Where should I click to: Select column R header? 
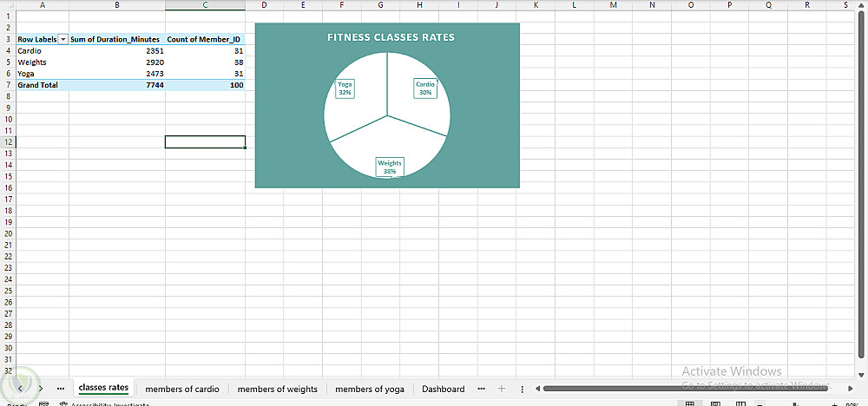pyautogui.click(x=806, y=5)
